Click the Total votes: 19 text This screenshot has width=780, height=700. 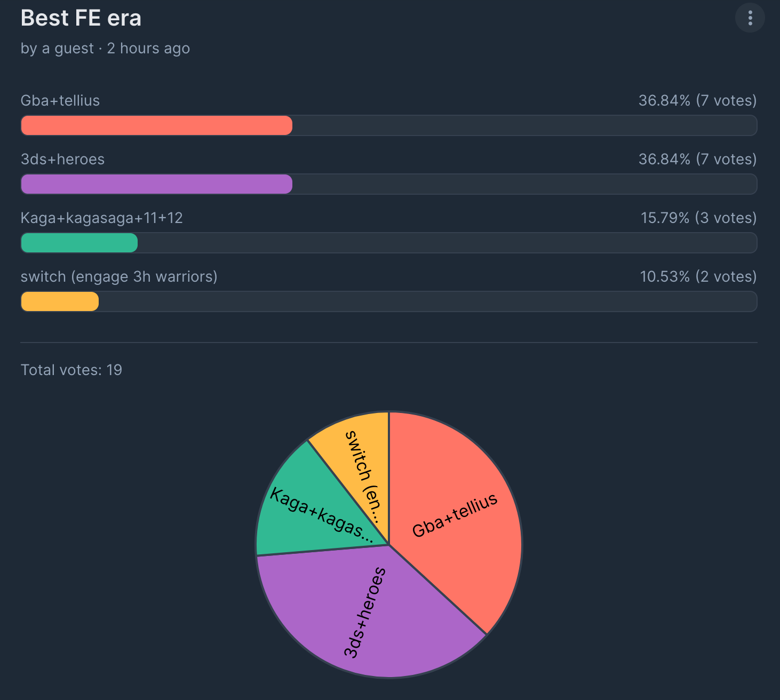(x=71, y=370)
